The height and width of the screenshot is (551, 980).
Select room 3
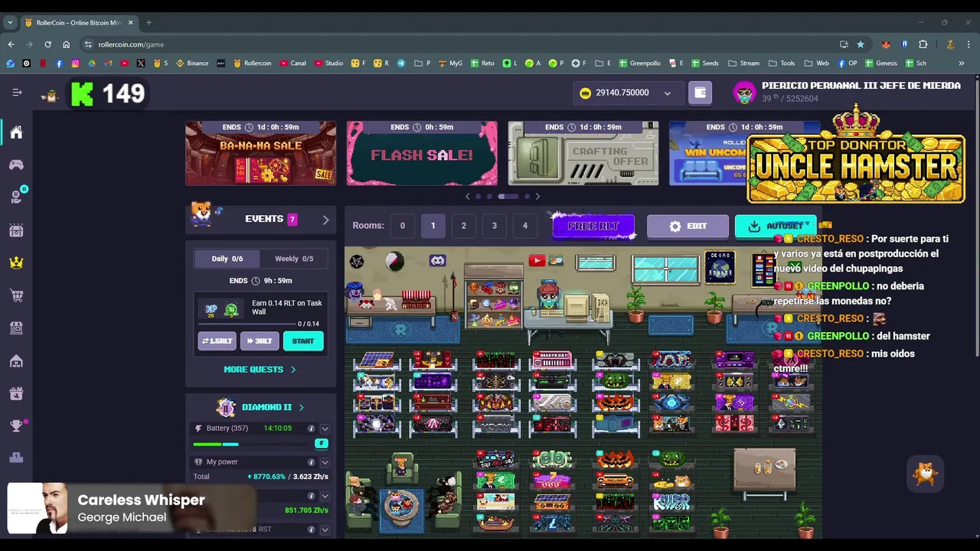tap(494, 226)
